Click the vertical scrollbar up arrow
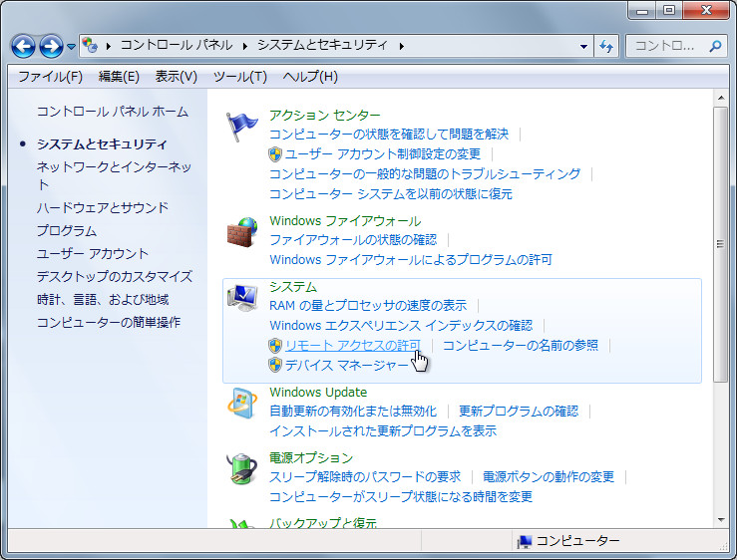 click(x=721, y=98)
